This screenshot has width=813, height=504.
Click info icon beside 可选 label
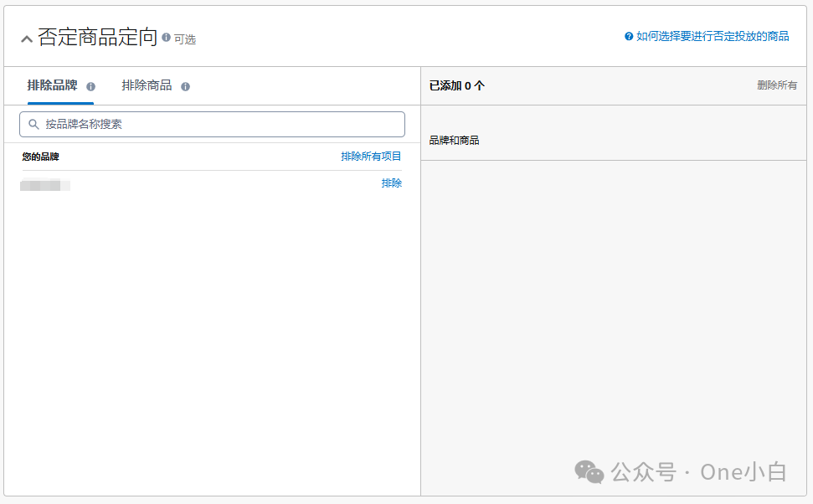point(166,38)
